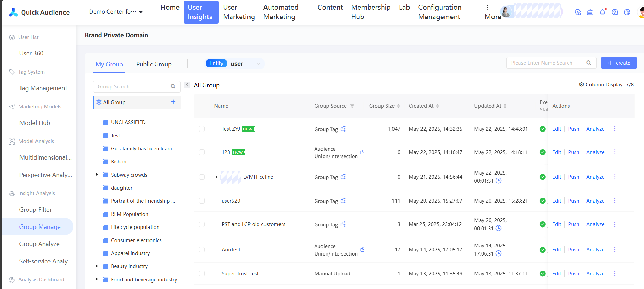Image resolution: width=644 pixels, height=289 pixels.
Task: Click the Group Source filter icon
Action: pos(352,106)
